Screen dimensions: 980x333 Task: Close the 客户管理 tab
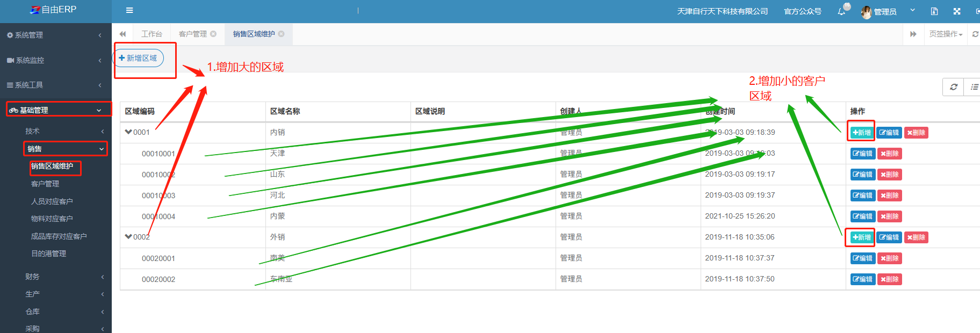pyautogui.click(x=213, y=34)
